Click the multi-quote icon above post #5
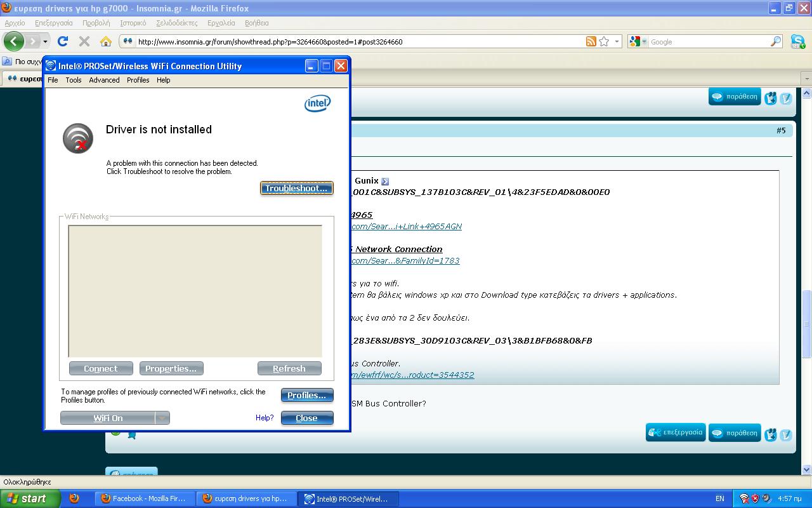Screen dimensions: 812x508 (x=771, y=98)
